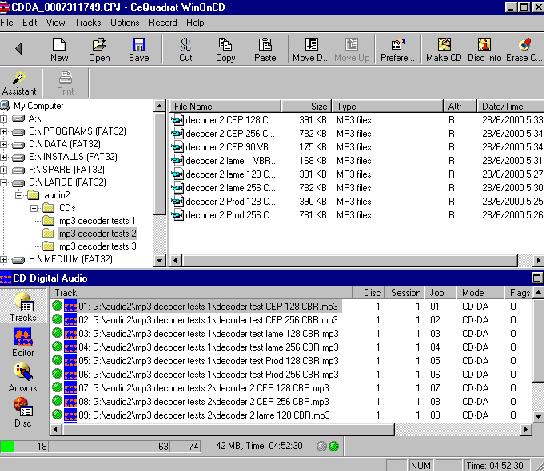Image resolution: width=544 pixels, height=471 pixels.
Task: Click the Save toolbar icon
Action: coord(139,49)
